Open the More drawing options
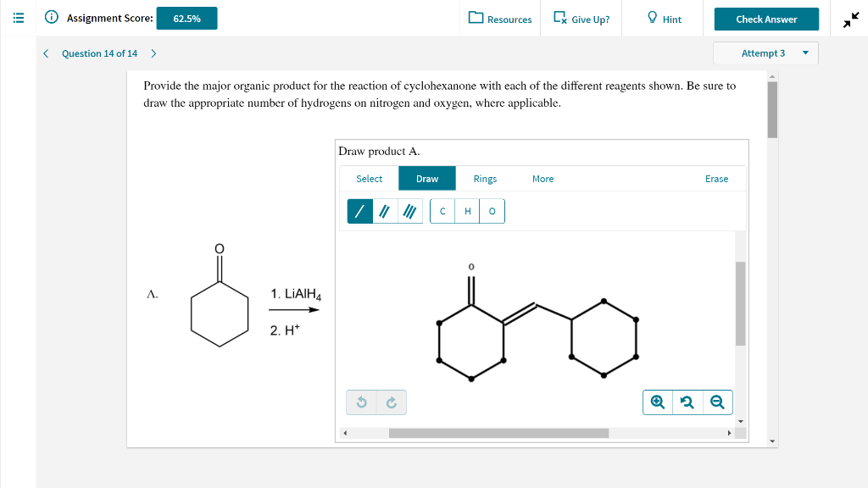This screenshot has width=868, height=488. 542,179
